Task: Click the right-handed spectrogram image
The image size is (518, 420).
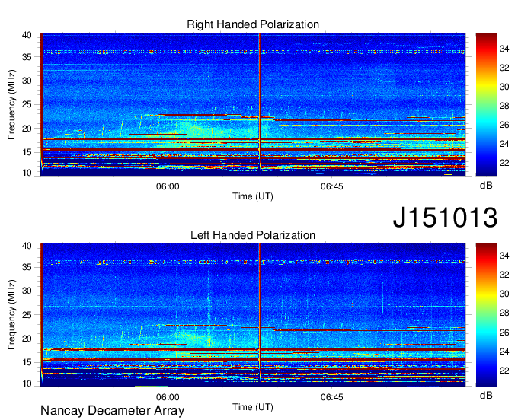Action: [x=253, y=104]
